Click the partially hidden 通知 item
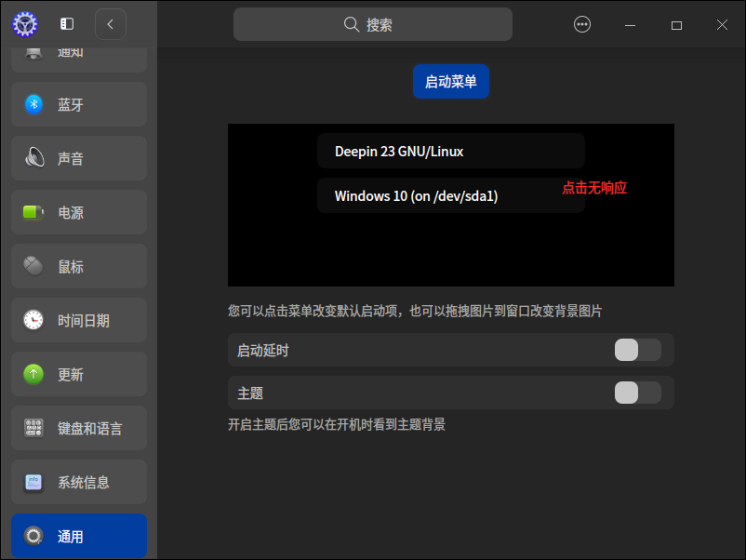 (x=79, y=60)
